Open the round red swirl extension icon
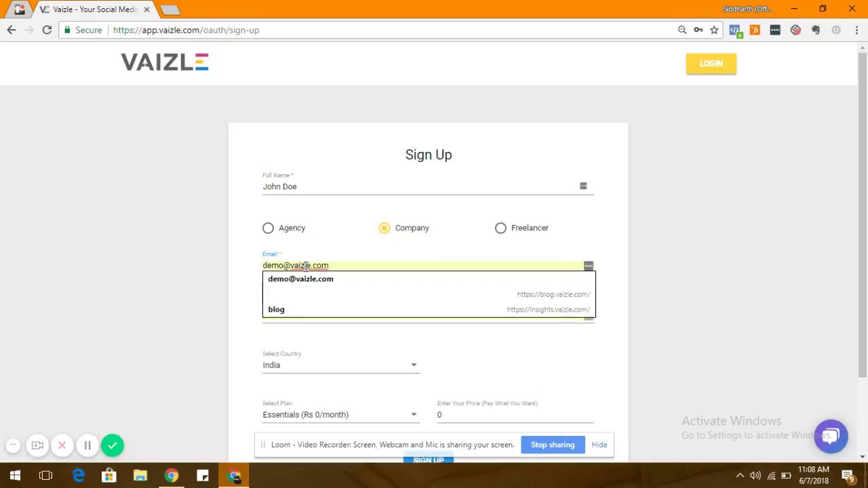868x488 pixels. pos(795,30)
